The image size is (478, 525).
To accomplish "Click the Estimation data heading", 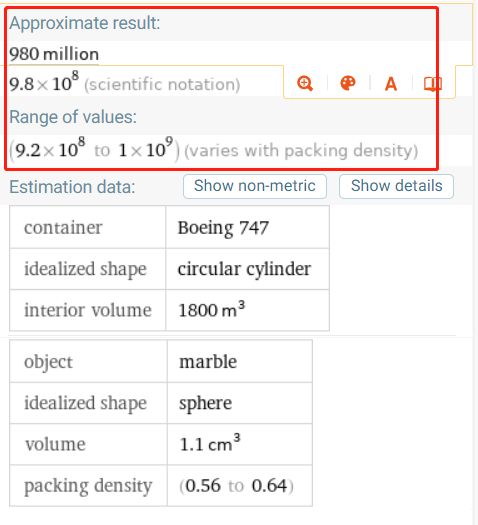I will click(72, 187).
